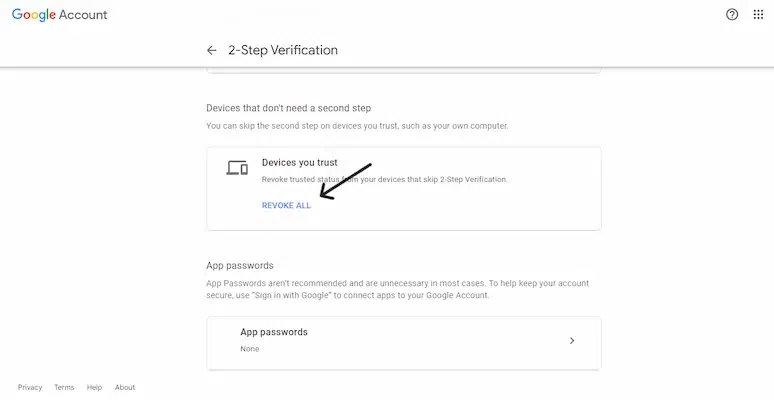Screen dimensions: 774x400
Task: Open the Privacy footer link
Action: click(x=30, y=387)
